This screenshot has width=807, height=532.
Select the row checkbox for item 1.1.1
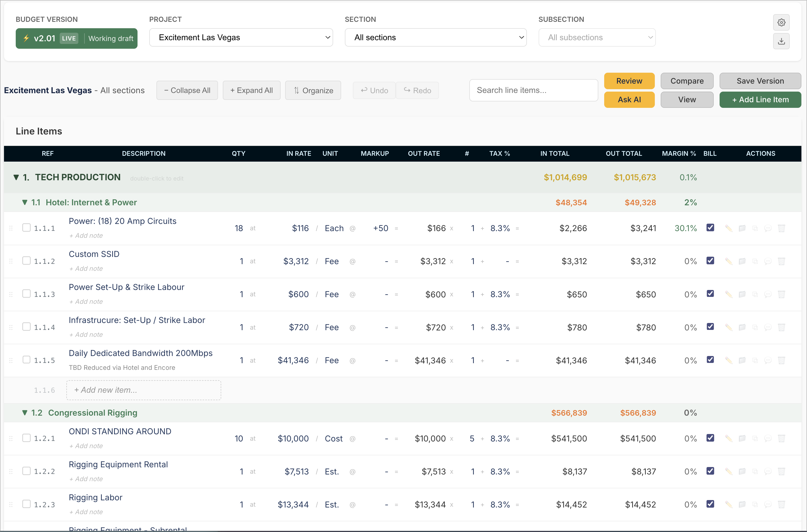pos(26,228)
